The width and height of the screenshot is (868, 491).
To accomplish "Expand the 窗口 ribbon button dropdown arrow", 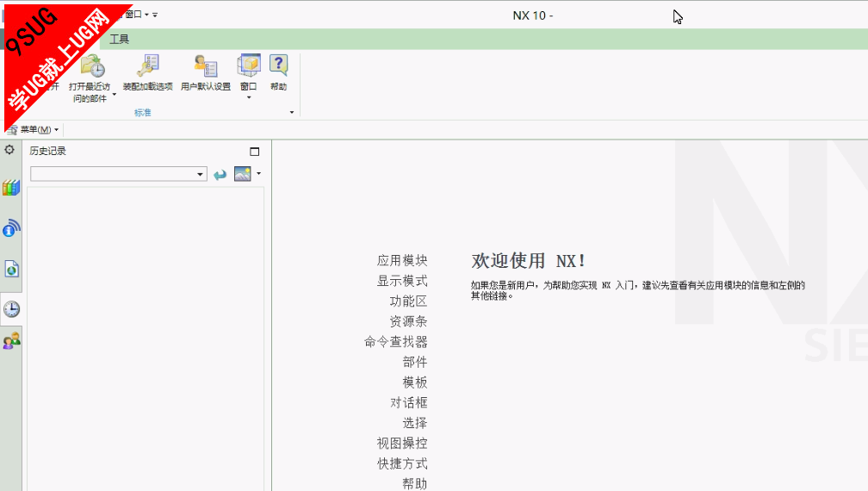I will tap(249, 97).
